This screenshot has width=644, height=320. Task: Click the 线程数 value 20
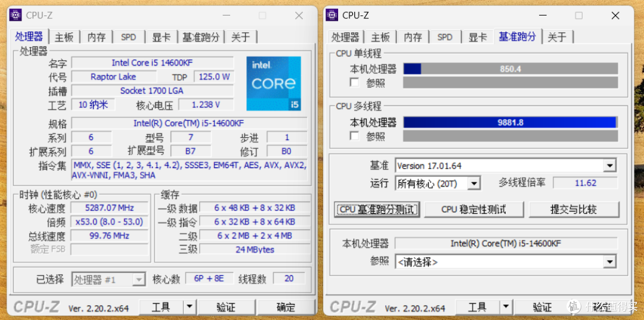(289, 278)
